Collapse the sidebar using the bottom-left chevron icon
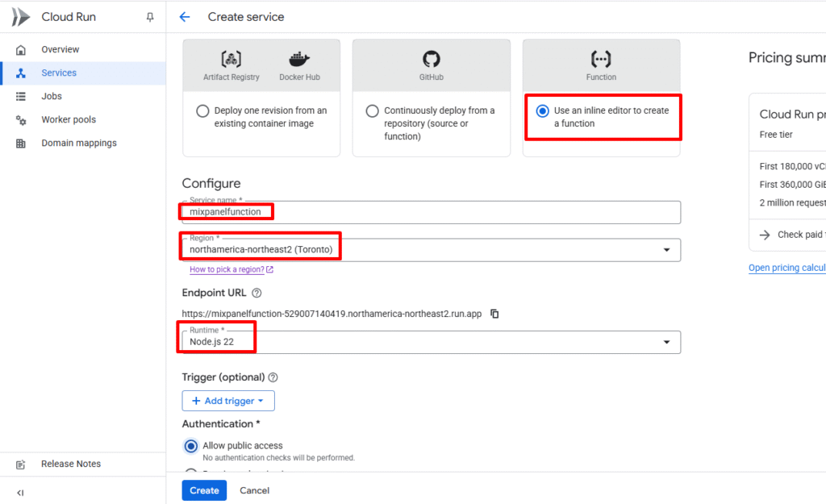Image resolution: width=826 pixels, height=504 pixels. pyautogui.click(x=20, y=492)
